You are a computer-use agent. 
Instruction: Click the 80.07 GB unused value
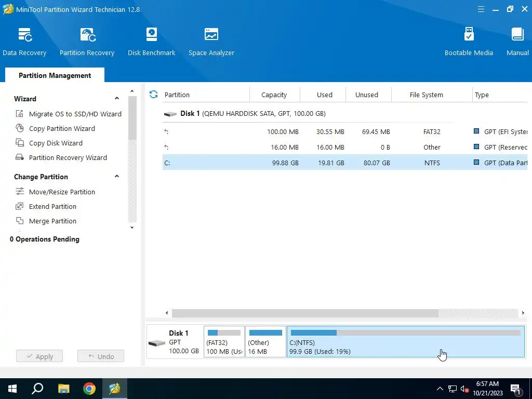[x=377, y=163]
